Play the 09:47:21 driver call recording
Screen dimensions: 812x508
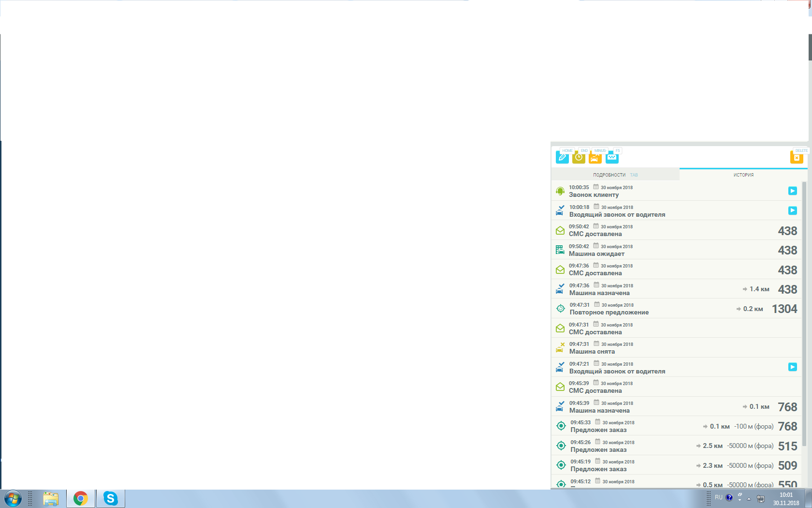(793, 367)
